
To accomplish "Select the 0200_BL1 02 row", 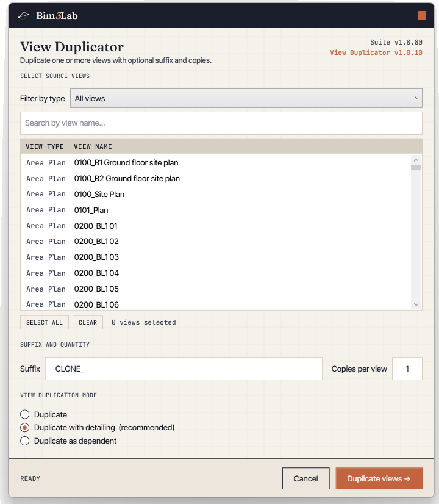I will [x=215, y=242].
